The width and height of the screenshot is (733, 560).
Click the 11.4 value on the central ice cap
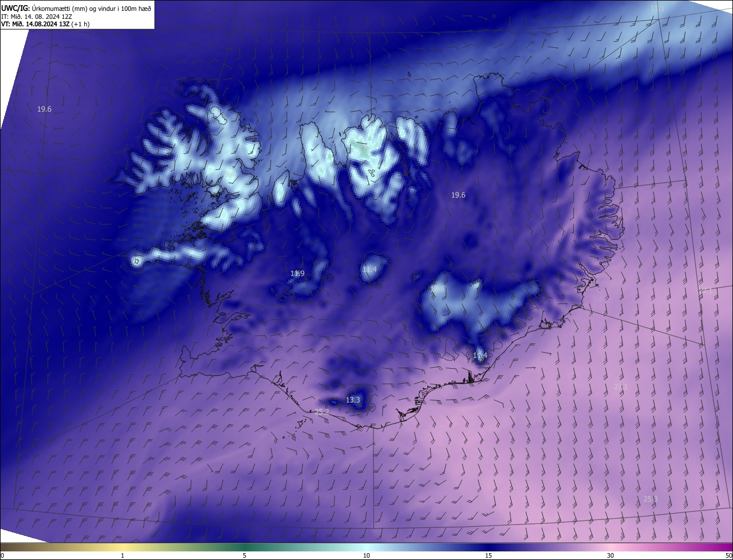pyautogui.click(x=369, y=270)
